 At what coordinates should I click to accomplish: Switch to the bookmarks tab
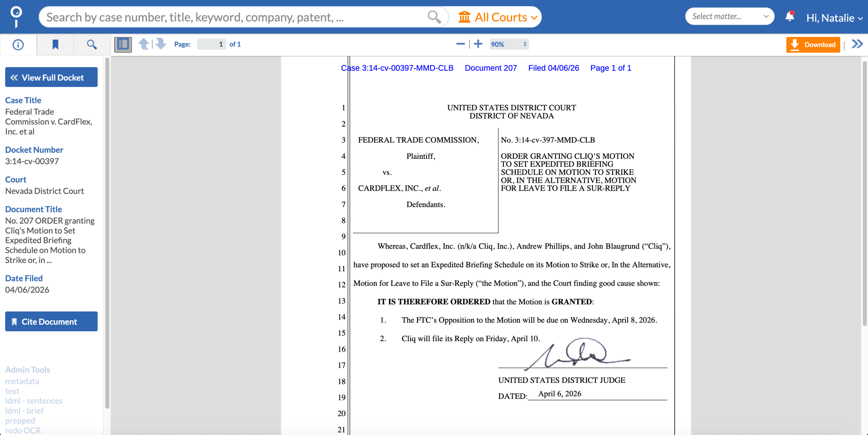55,44
